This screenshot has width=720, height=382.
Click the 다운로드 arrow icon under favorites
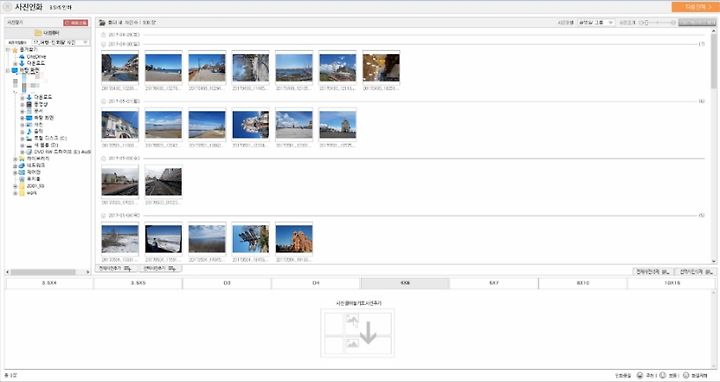[22, 63]
